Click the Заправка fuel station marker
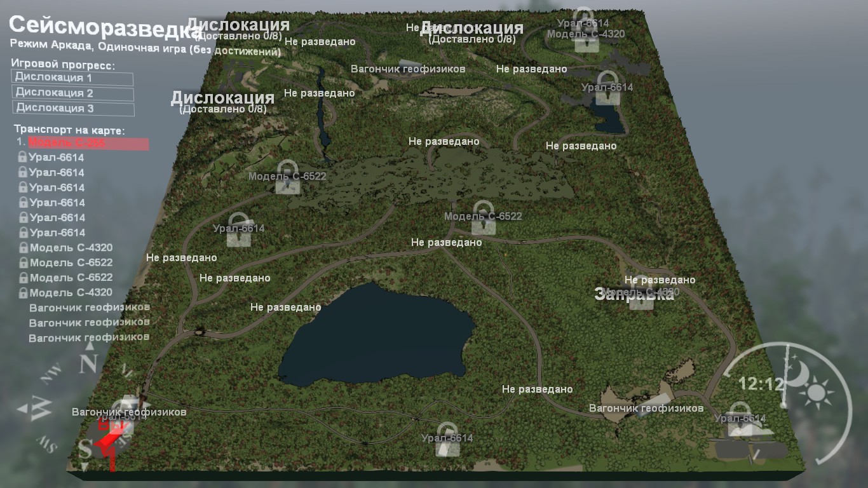The width and height of the screenshot is (868, 488). pos(634,295)
